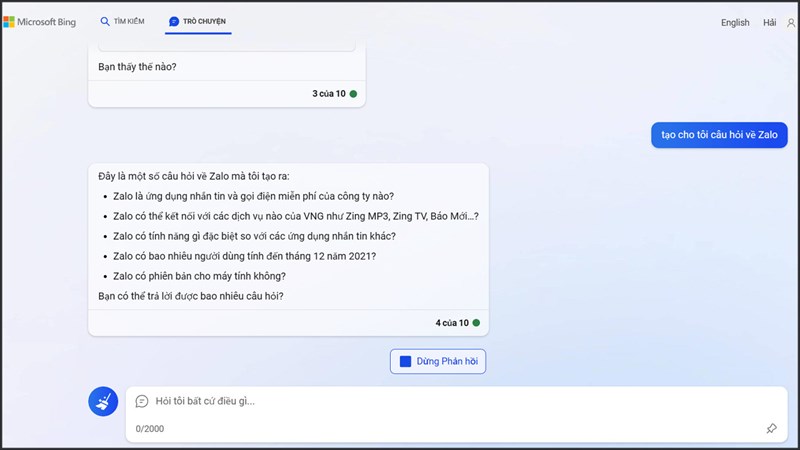Click question about Zalo của công ty nào
This screenshot has height=450, width=800.
pos(254,196)
